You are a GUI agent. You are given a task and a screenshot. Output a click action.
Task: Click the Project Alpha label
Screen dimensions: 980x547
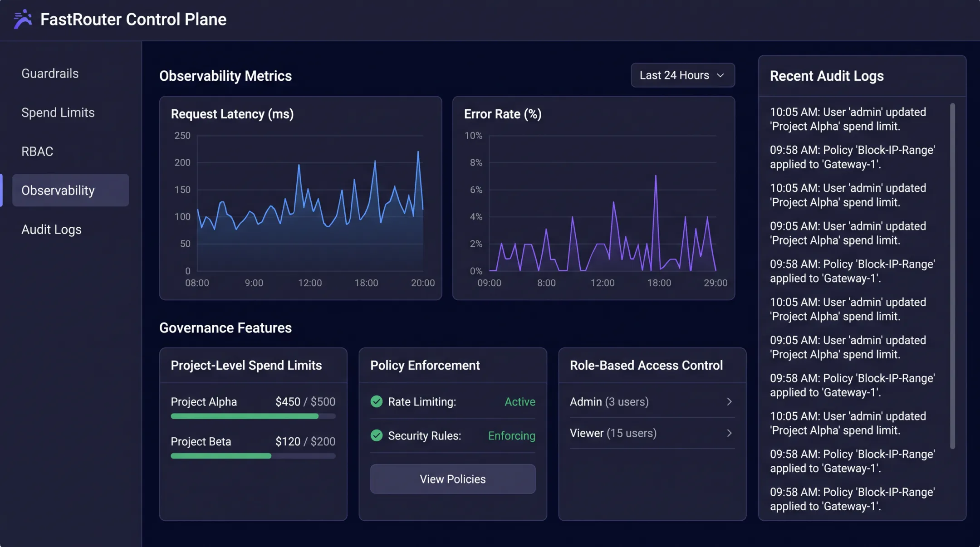coord(204,402)
